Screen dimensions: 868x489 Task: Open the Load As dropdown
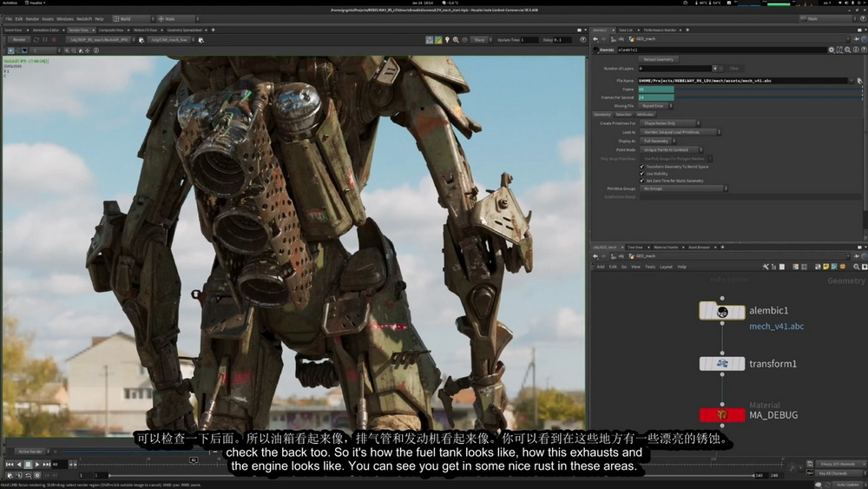[x=681, y=132]
